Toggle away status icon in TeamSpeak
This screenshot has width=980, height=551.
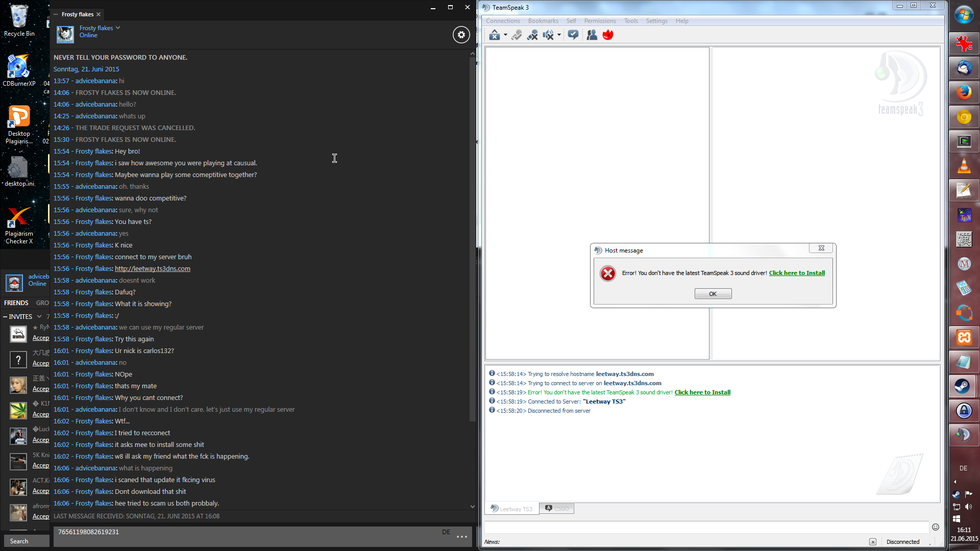pos(494,35)
